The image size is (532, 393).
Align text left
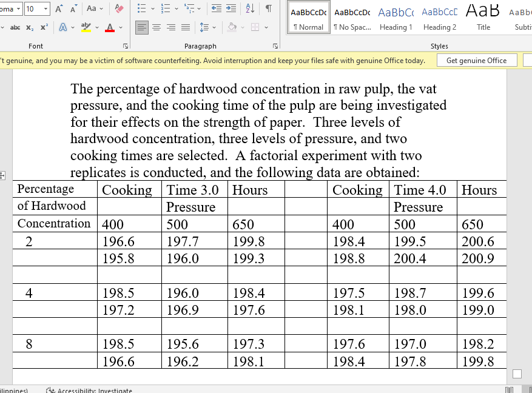[142, 27]
